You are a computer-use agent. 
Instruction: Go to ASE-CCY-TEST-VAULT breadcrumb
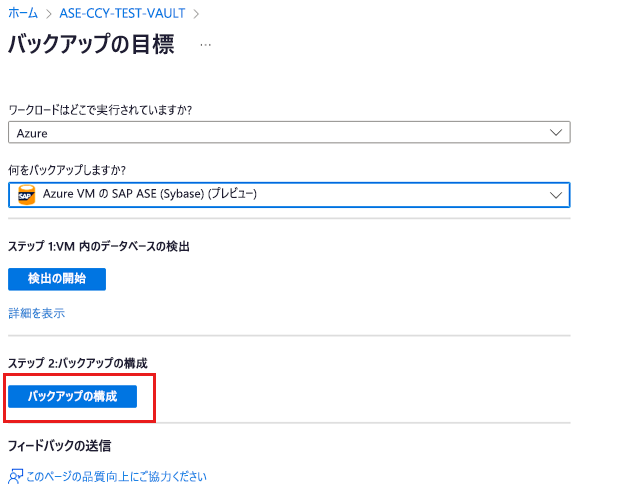click(x=122, y=13)
